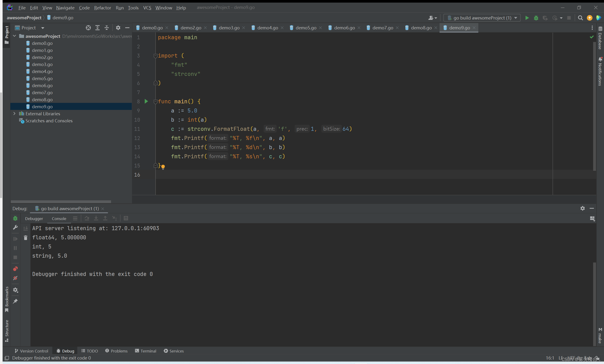Fold the main function body
Screen dimensions: 604x364
tap(155, 101)
